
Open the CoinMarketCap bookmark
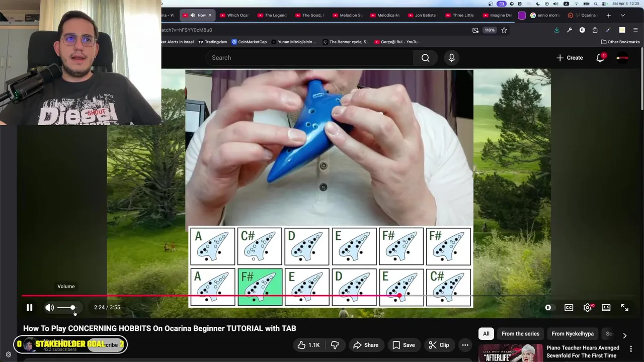pos(249,42)
